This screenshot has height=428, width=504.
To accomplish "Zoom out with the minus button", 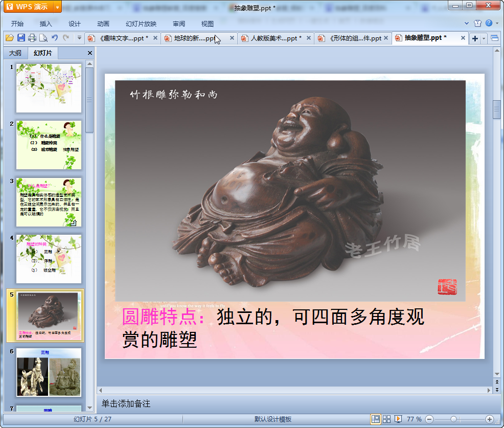I will (429, 419).
